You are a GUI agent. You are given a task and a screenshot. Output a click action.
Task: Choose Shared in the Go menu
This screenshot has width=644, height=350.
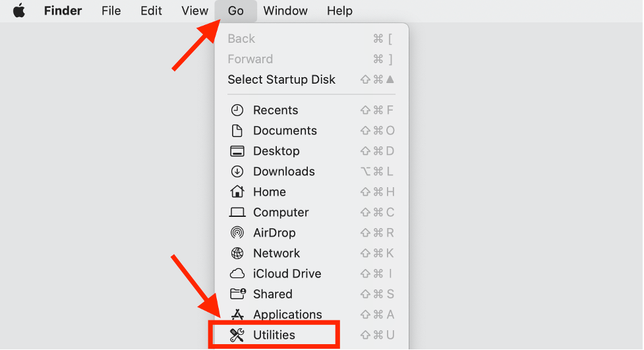pos(272,294)
